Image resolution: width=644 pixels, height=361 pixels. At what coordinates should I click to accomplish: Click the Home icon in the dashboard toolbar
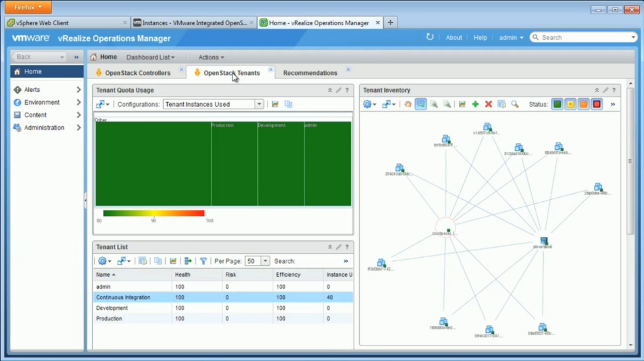[x=94, y=57]
